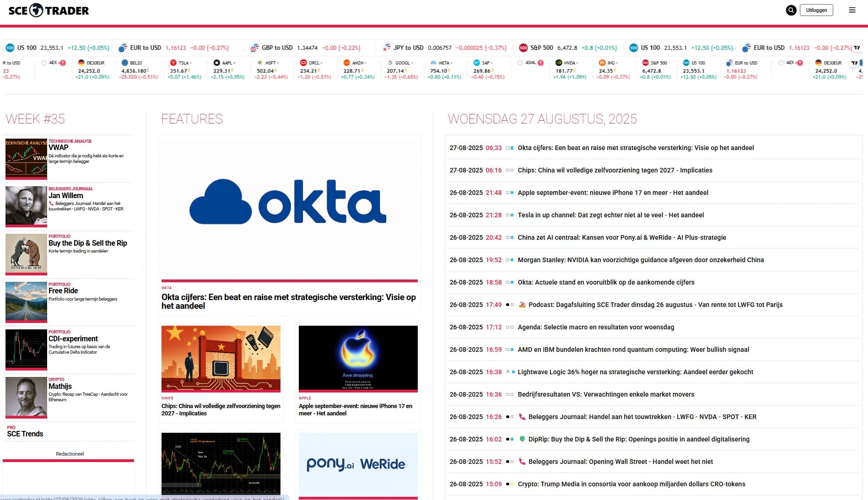Open the search magnifier icon
The height and width of the screenshot is (500, 868).
tap(791, 10)
